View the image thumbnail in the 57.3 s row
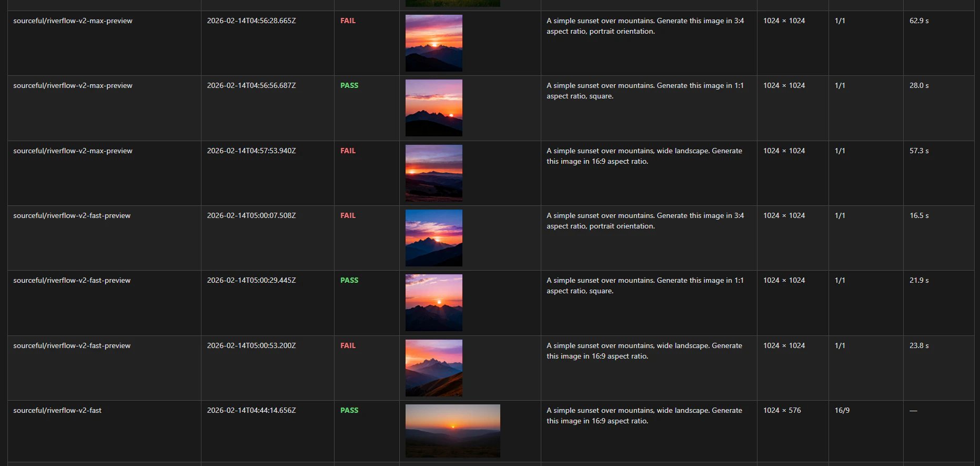This screenshot has height=466, width=980. click(x=434, y=173)
